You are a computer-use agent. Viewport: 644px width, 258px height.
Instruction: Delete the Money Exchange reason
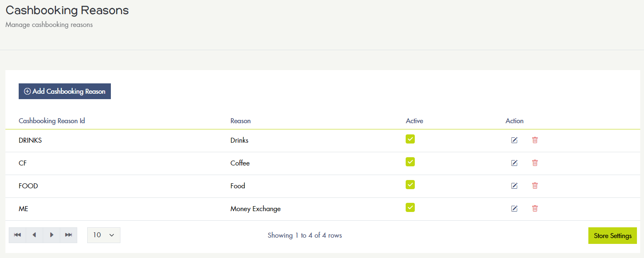[535, 209]
